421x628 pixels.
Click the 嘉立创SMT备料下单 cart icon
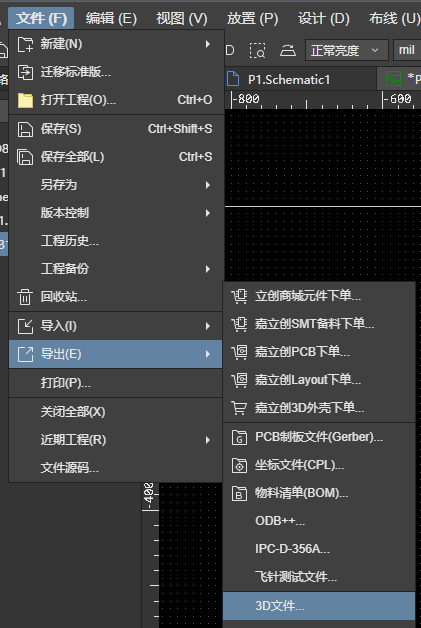240,324
